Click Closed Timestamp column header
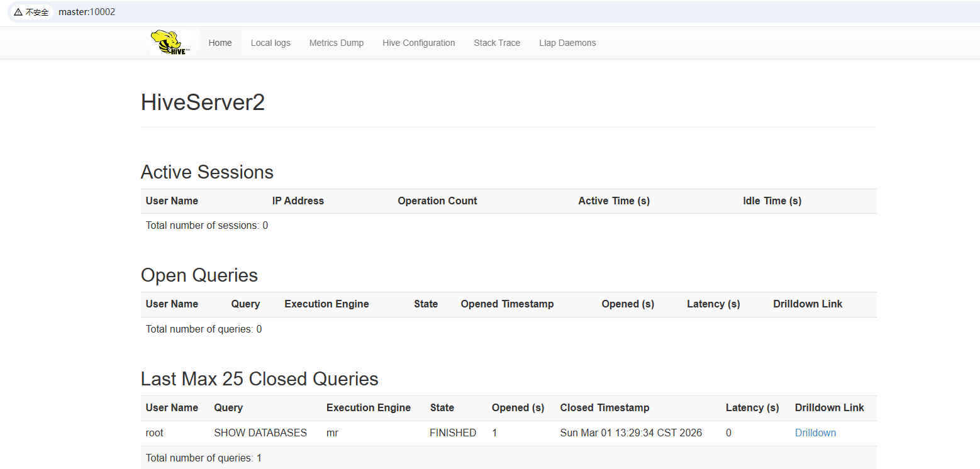This screenshot has height=469, width=980. (604, 408)
